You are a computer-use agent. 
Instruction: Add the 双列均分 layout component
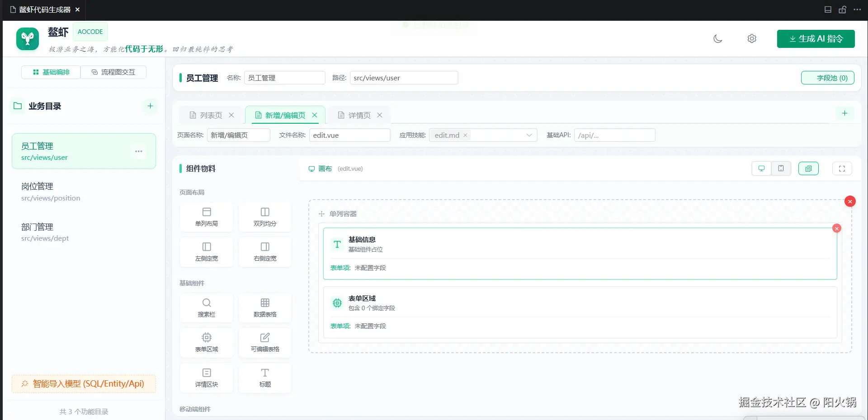click(265, 217)
